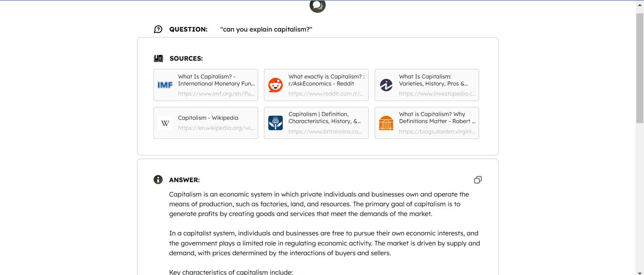Click the chat bubble logo at top

[x=318, y=5]
